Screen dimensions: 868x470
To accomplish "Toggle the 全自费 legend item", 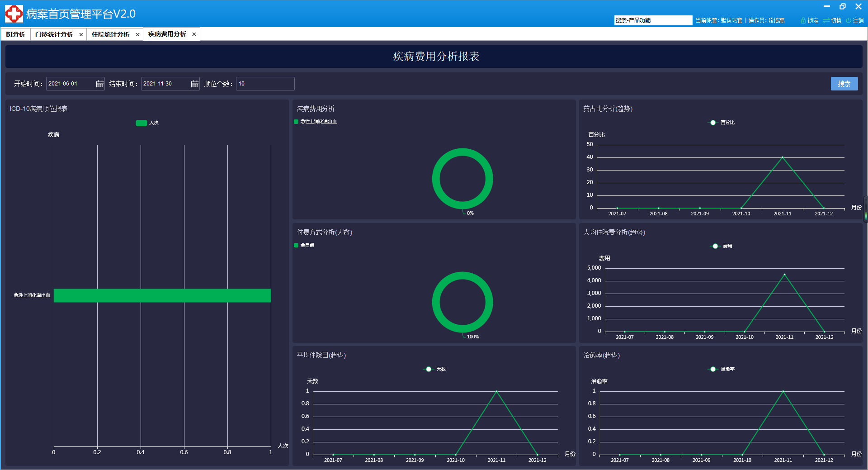I will click(296, 245).
